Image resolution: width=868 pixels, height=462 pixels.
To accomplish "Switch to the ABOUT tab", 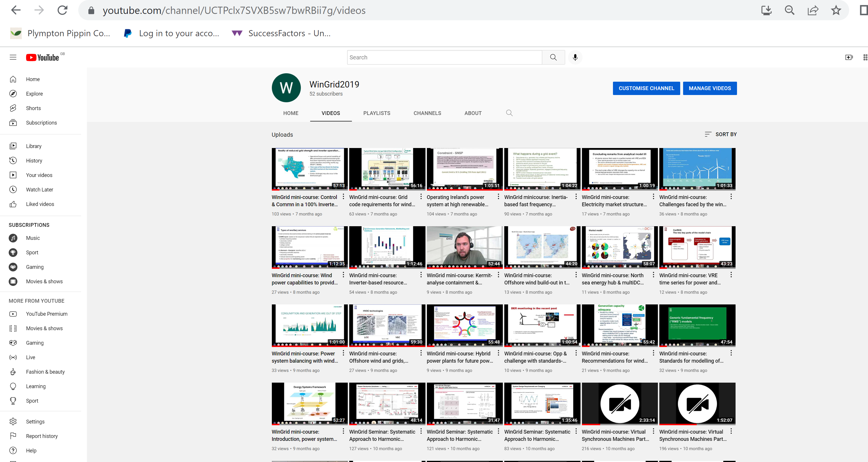I will point(473,113).
